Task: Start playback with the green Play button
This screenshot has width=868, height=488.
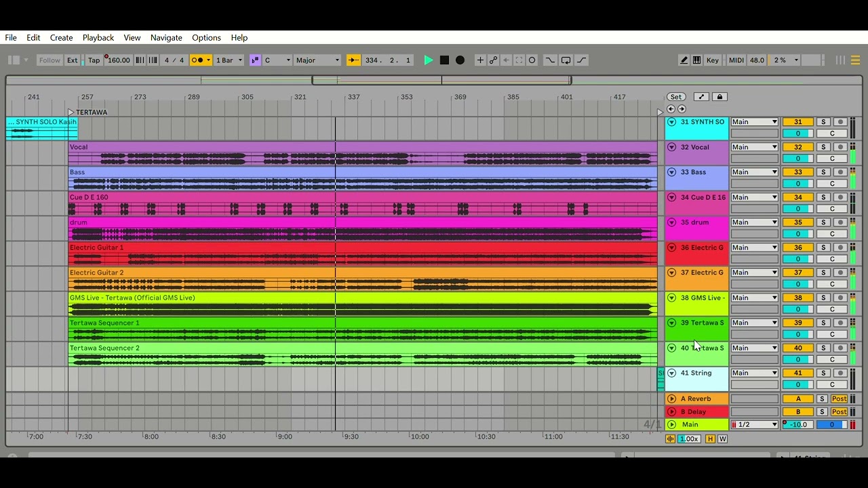Action: coord(429,60)
